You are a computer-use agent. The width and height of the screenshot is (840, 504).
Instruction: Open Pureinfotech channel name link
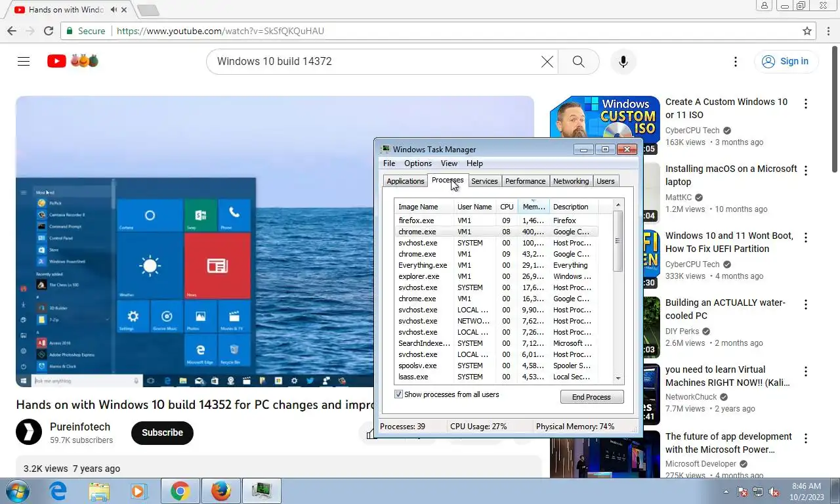pos(80,427)
